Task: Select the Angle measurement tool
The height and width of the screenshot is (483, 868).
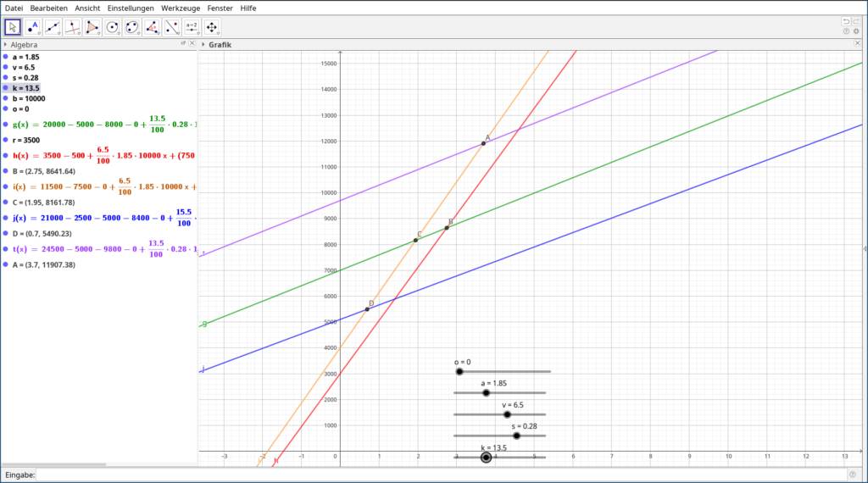Action: tap(152, 27)
